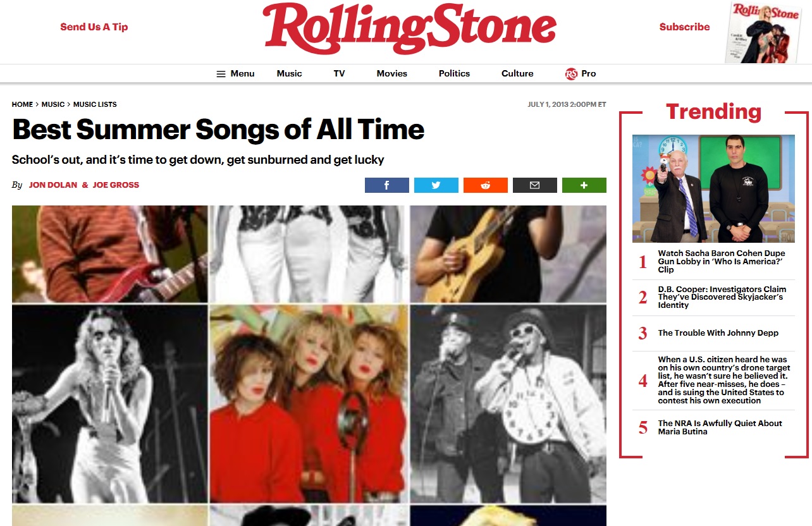Open the RS Pro section
The height and width of the screenshot is (526, 812).
click(581, 73)
